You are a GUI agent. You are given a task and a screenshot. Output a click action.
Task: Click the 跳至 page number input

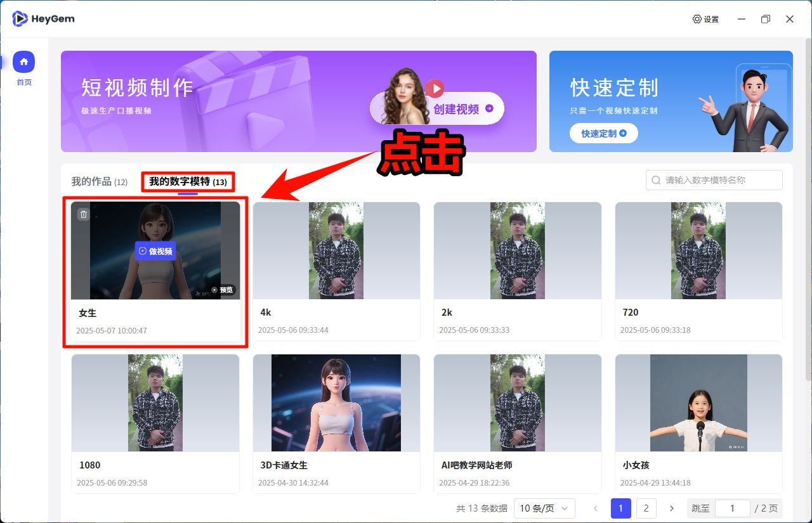tap(733, 508)
